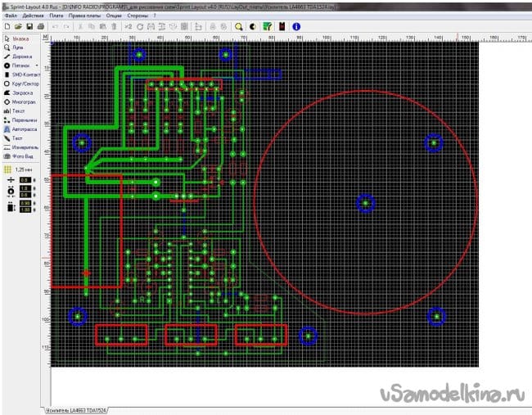Open the Файл menu

pyautogui.click(x=10, y=16)
